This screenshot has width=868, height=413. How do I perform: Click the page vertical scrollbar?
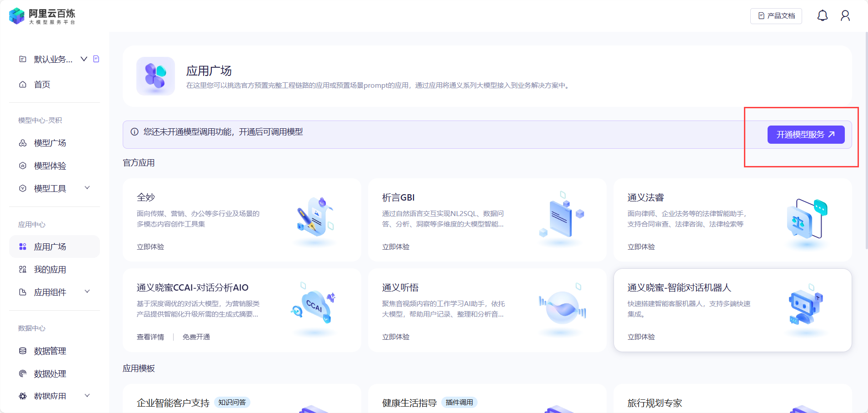[x=866, y=141]
